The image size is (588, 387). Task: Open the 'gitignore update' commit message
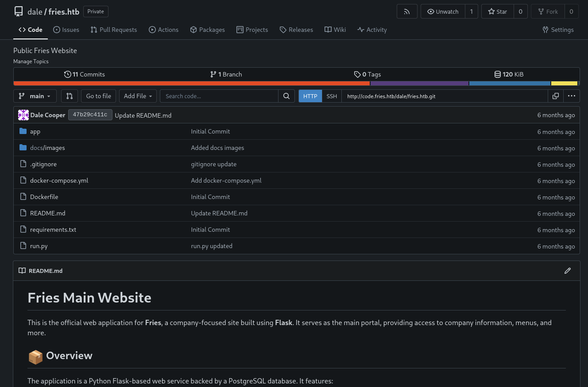click(x=213, y=164)
